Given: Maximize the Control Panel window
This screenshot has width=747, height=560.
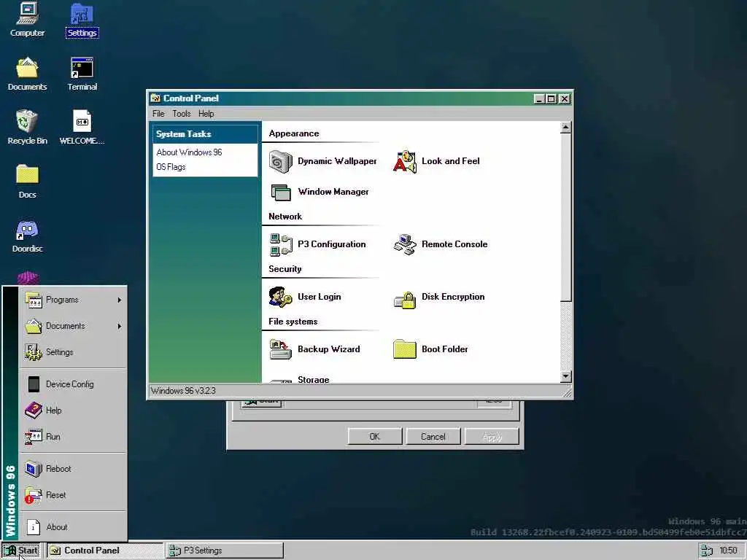Looking at the screenshot, I should (x=551, y=98).
